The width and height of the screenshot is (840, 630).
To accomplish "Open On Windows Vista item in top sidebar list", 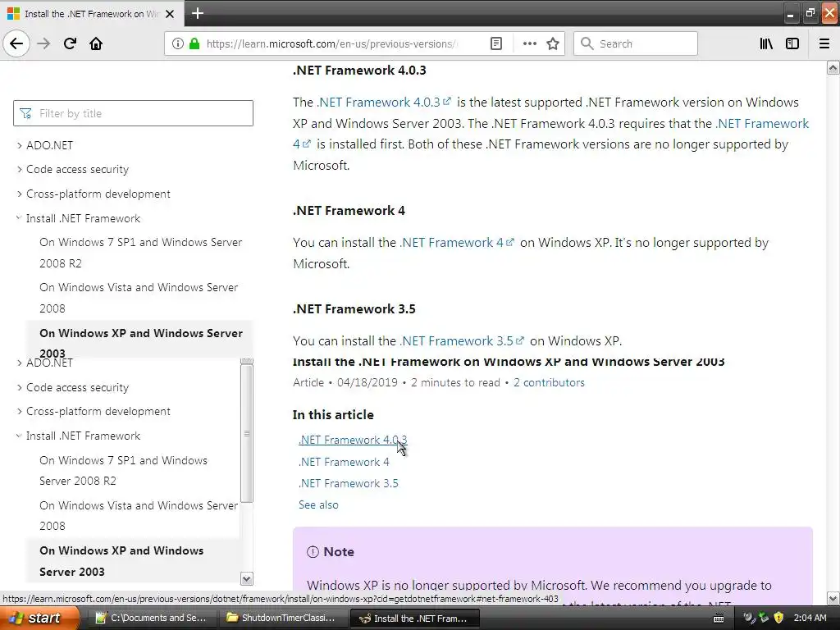I will [x=138, y=298].
